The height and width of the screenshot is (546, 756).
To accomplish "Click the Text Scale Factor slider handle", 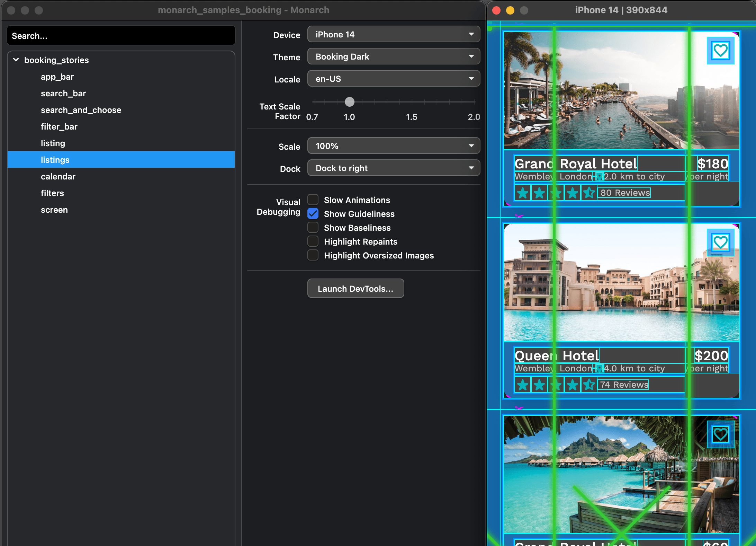I will pyautogui.click(x=350, y=102).
